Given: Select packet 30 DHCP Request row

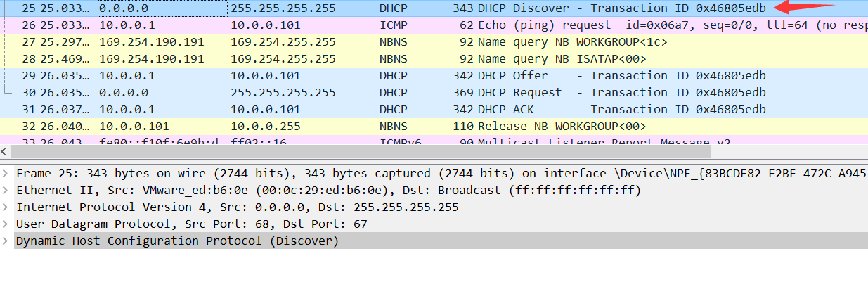Looking at the screenshot, I should click(x=434, y=93).
